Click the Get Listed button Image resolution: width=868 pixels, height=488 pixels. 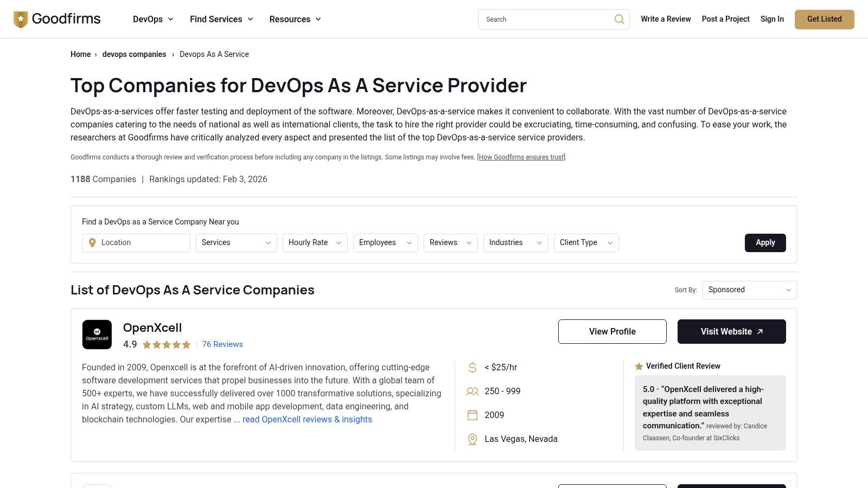pos(824,19)
